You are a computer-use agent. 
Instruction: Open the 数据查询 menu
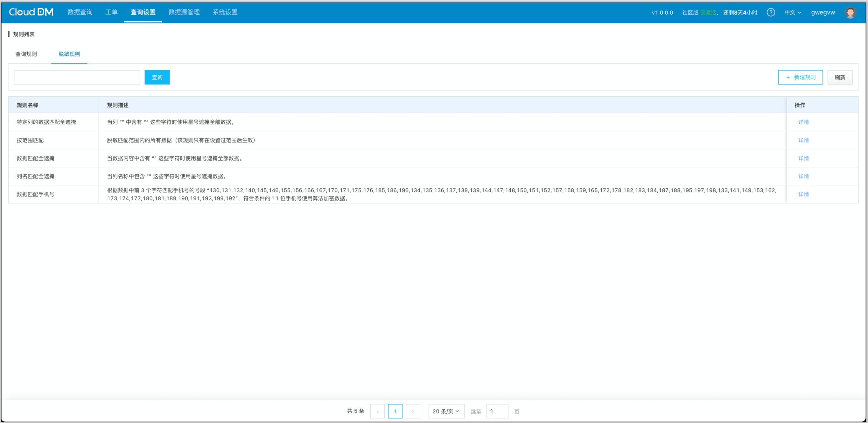(80, 12)
